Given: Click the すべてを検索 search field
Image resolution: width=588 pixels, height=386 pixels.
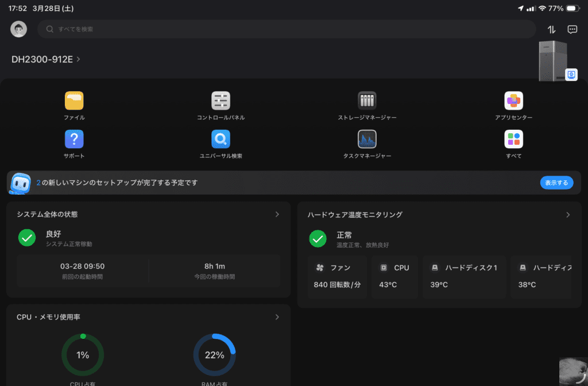Looking at the screenshot, I should click(x=287, y=29).
